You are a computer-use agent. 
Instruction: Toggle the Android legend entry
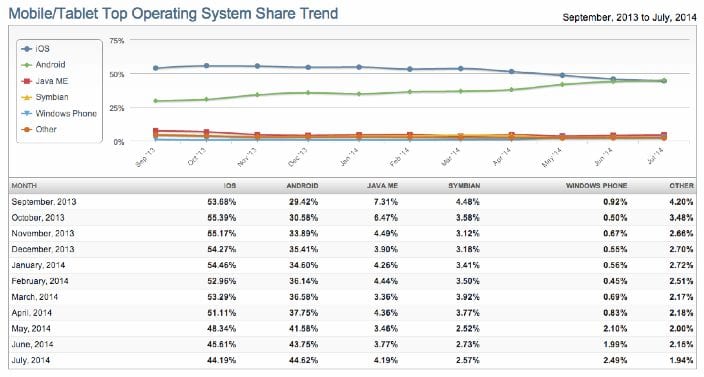[43, 65]
